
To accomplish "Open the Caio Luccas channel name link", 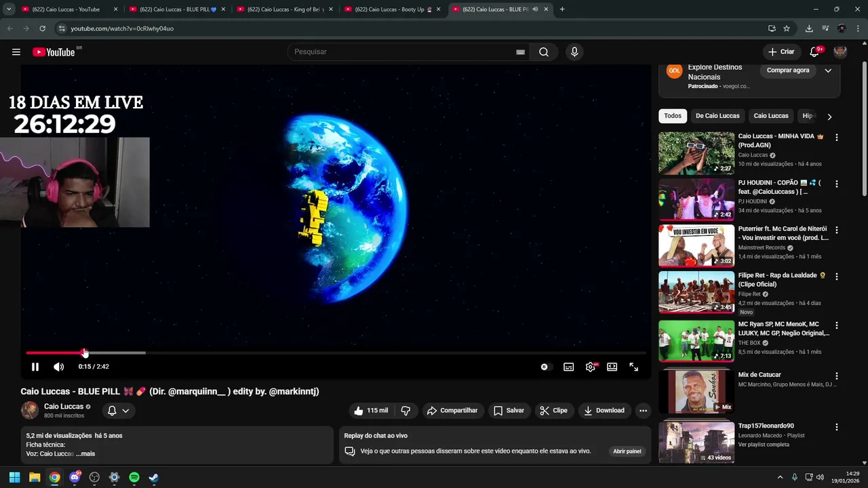I will [64, 407].
